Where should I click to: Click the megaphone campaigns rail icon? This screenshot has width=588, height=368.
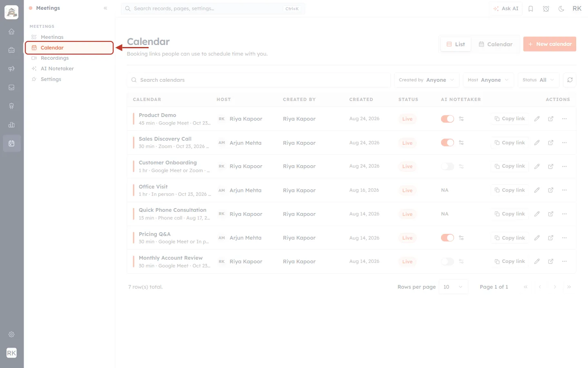(11, 69)
